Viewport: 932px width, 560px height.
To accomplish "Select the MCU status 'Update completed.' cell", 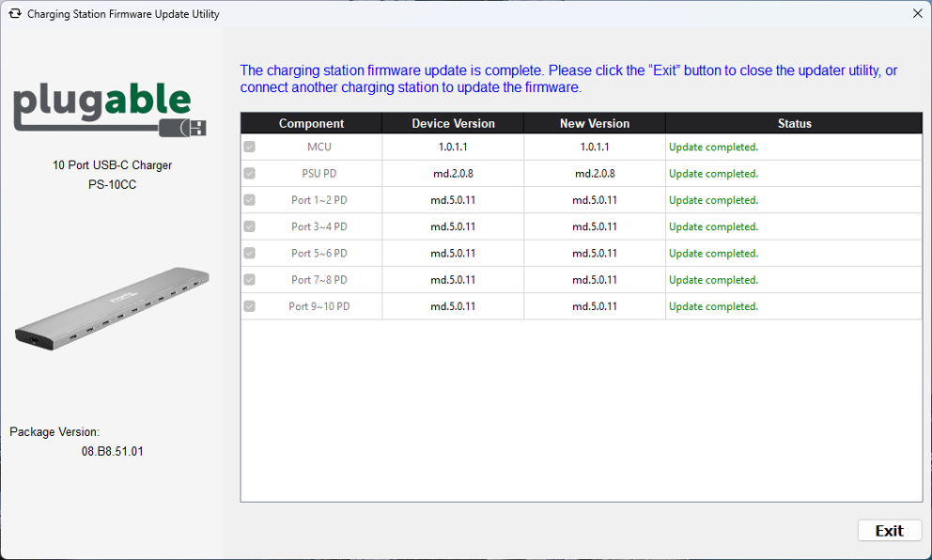I will [x=713, y=148].
